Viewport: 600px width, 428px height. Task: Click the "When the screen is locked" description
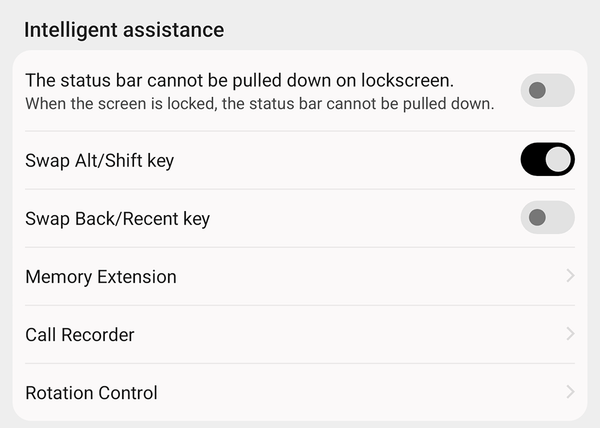pyautogui.click(x=260, y=103)
